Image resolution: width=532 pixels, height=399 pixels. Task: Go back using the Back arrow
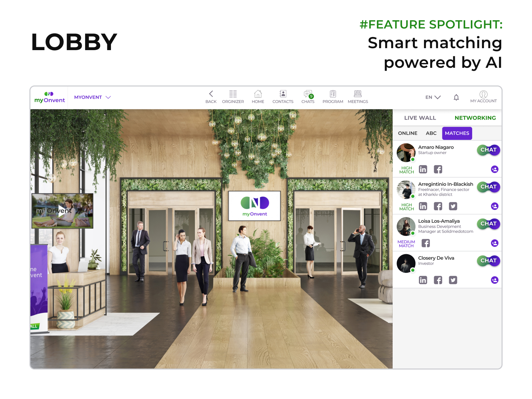click(x=211, y=97)
